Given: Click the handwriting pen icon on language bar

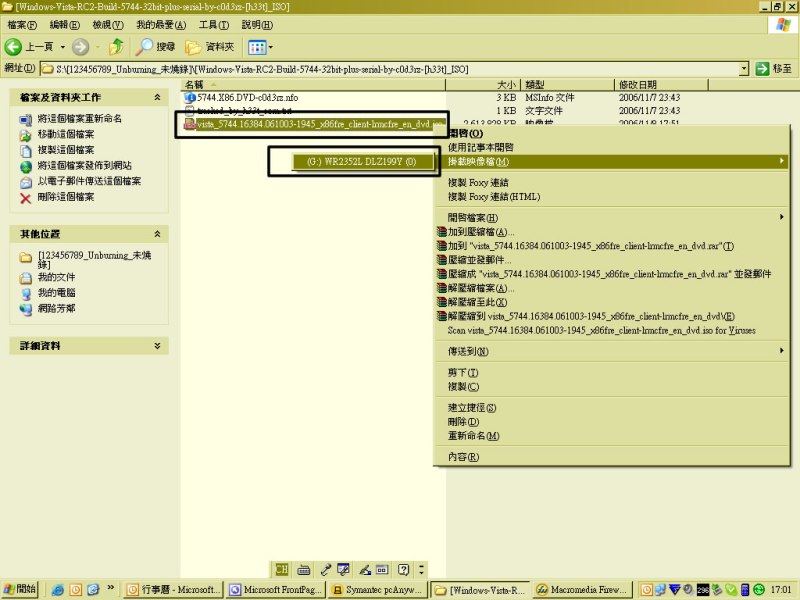Looking at the screenshot, I should click(x=364, y=569).
